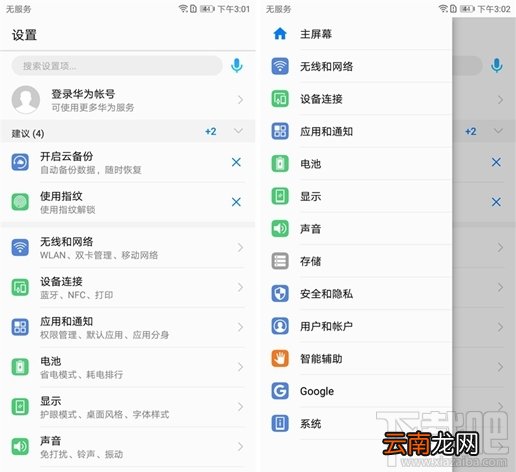Screen dimensions: 516x472
Task: Tap the chevron on the left 声音 row
Action: pyautogui.click(x=240, y=446)
